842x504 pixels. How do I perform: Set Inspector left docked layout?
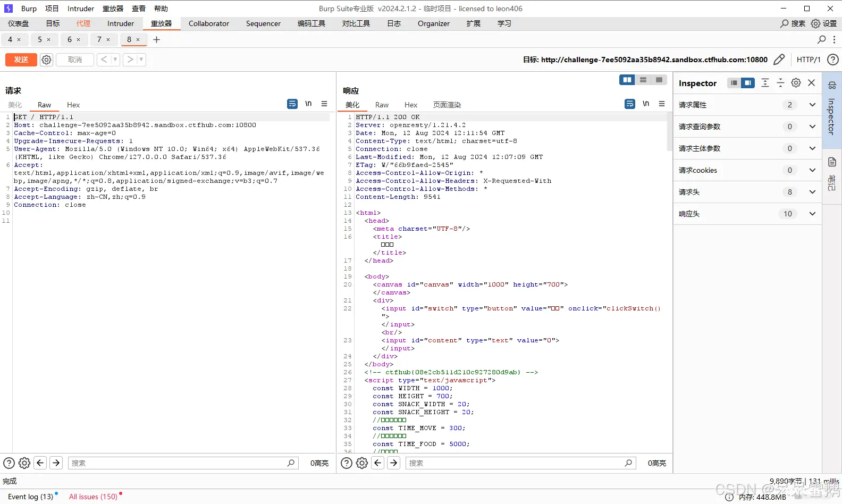(734, 83)
